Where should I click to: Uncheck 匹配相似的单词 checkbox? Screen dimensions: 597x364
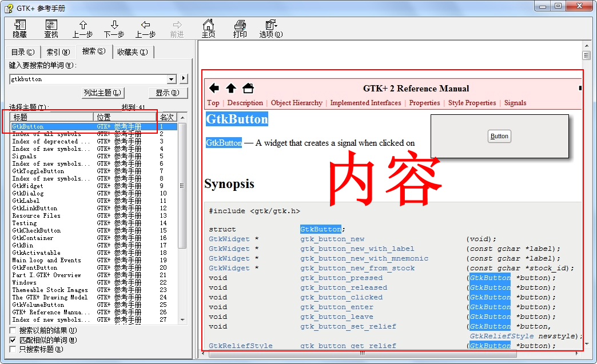13,339
